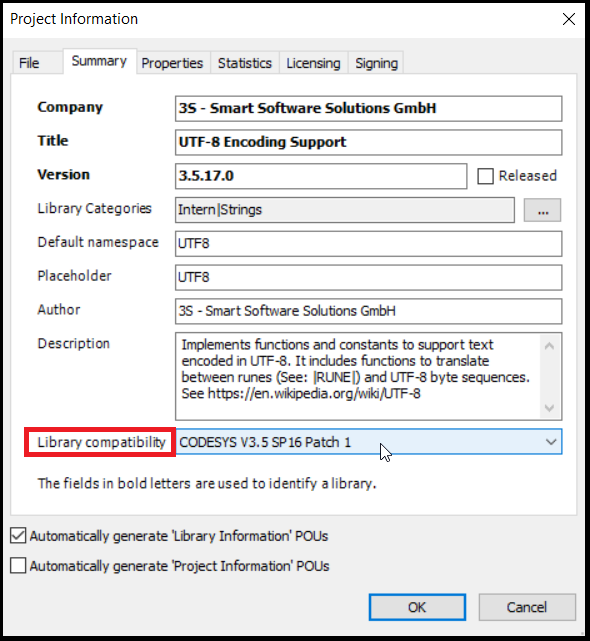
Task: Check the Released checkbox
Action: pyautogui.click(x=485, y=176)
